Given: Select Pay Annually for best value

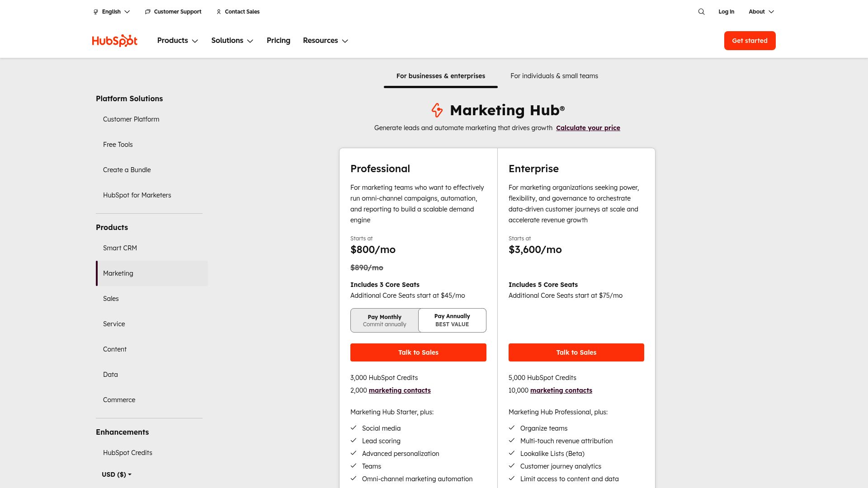Looking at the screenshot, I should [452, 320].
